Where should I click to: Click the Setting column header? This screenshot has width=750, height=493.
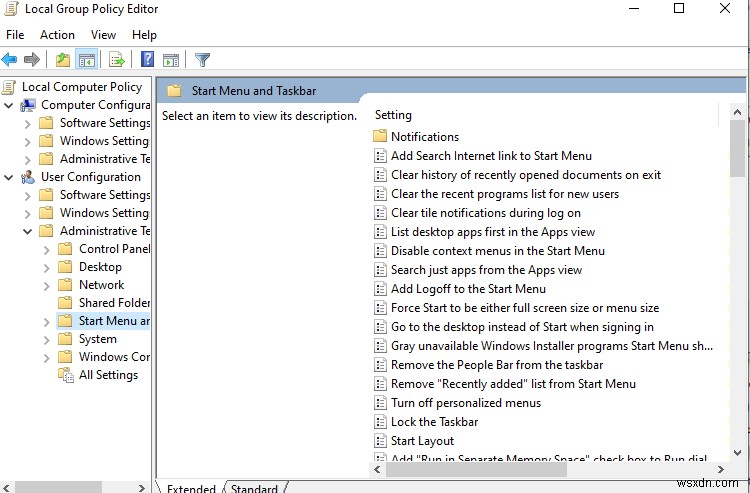[x=393, y=115]
